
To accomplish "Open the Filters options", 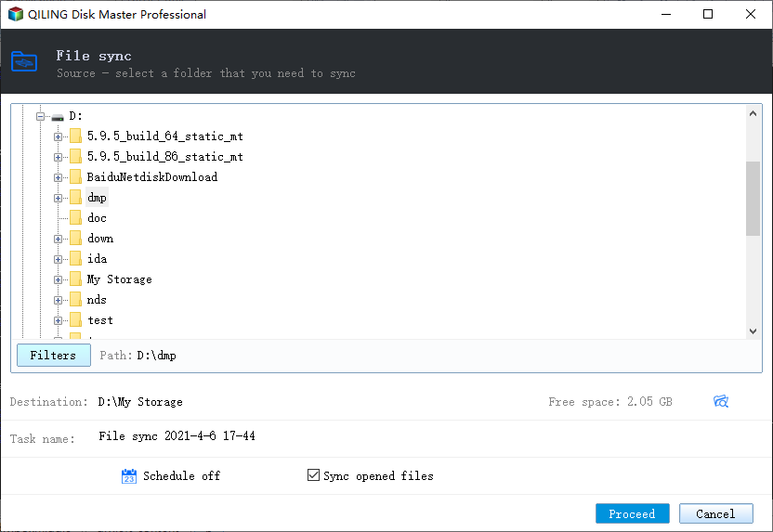I will point(53,355).
